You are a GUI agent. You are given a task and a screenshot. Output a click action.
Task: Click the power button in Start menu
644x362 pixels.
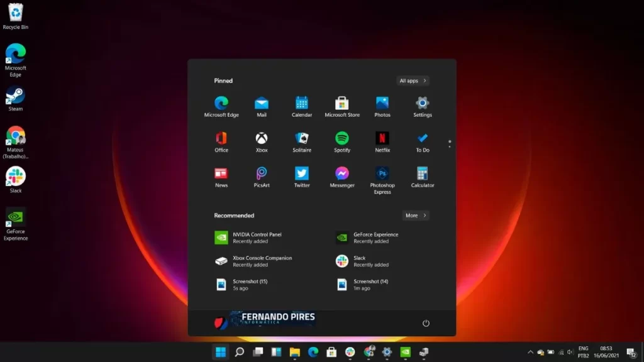pyautogui.click(x=426, y=323)
